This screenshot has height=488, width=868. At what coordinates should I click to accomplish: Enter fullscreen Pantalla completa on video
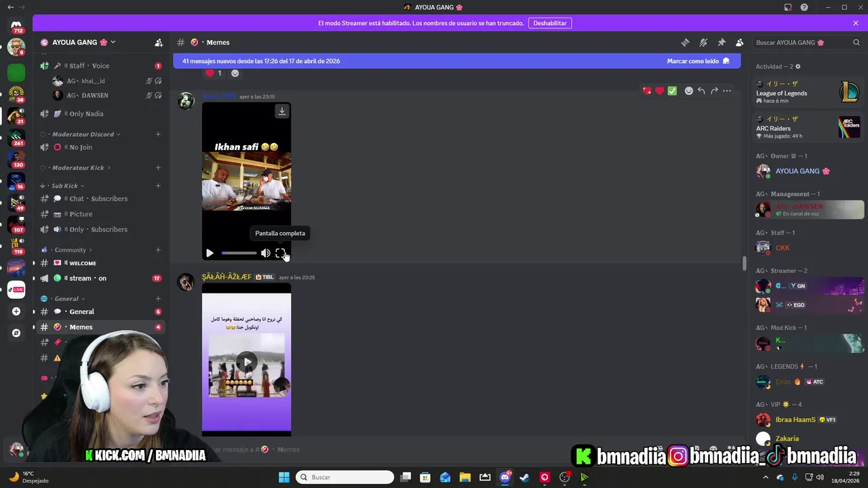(280, 253)
